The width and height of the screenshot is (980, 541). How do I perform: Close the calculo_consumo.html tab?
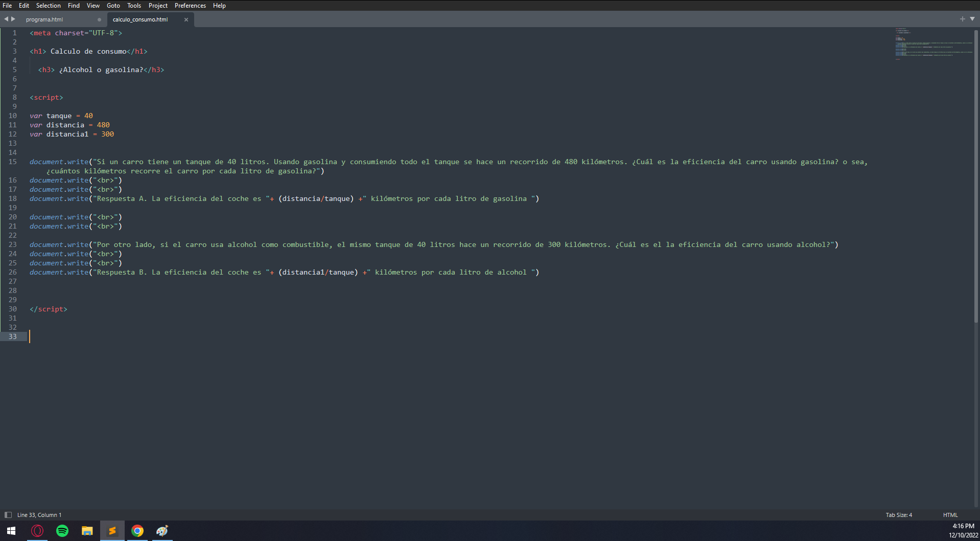tap(186, 19)
